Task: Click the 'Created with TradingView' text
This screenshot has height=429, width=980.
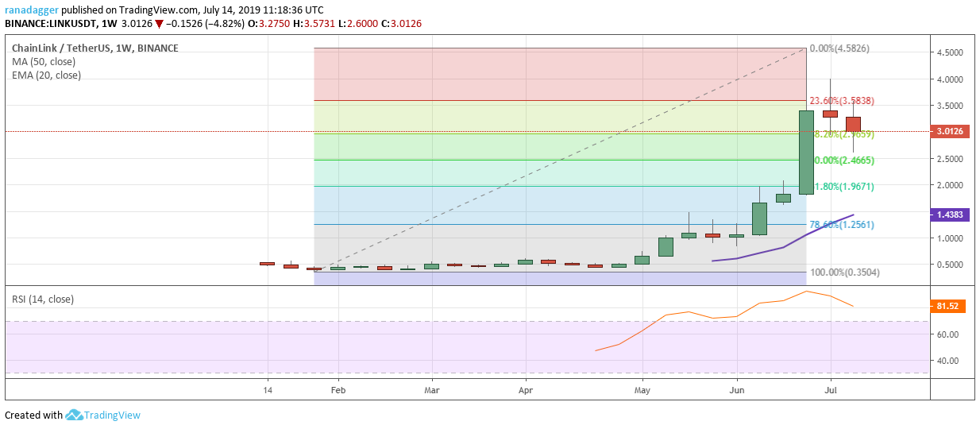Action: [x=72, y=415]
